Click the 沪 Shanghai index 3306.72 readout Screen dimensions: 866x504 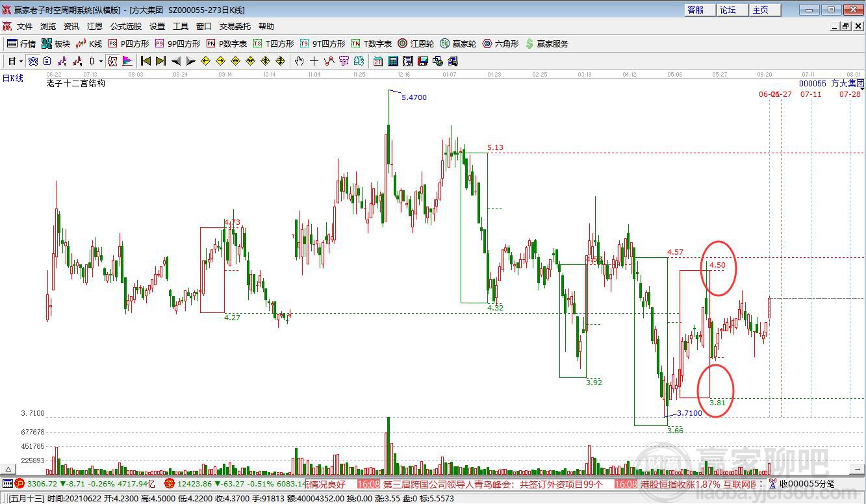pos(84,484)
